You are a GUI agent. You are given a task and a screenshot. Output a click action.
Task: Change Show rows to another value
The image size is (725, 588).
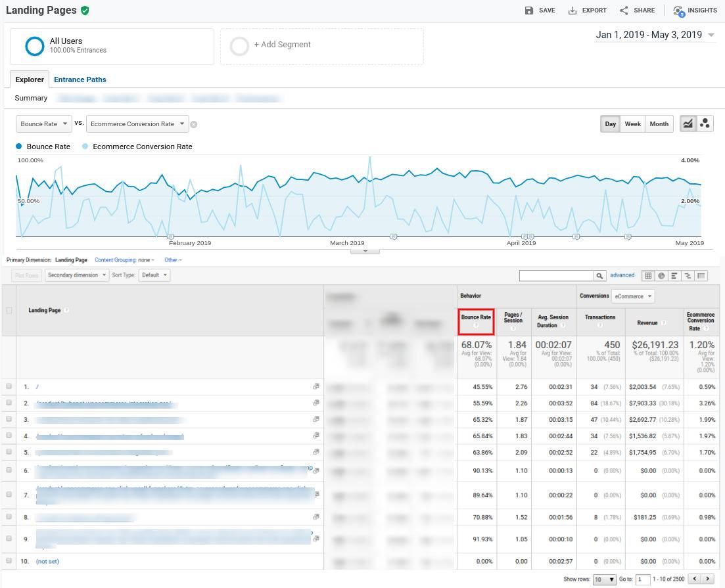click(x=604, y=579)
